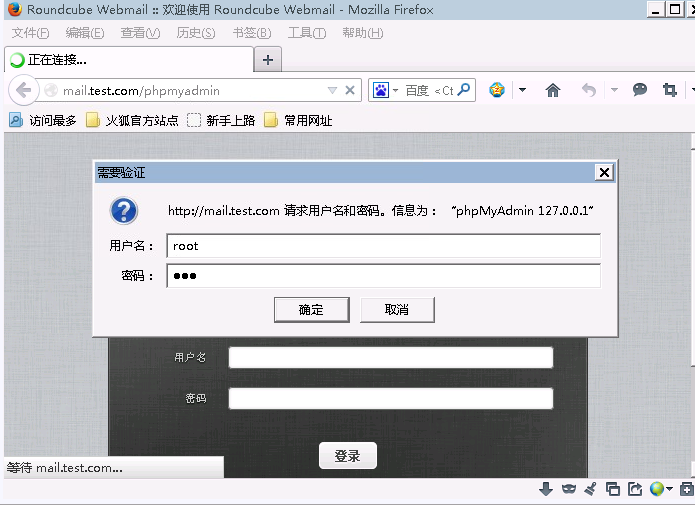Open downloads arrow icon in status bar

point(546,489)
